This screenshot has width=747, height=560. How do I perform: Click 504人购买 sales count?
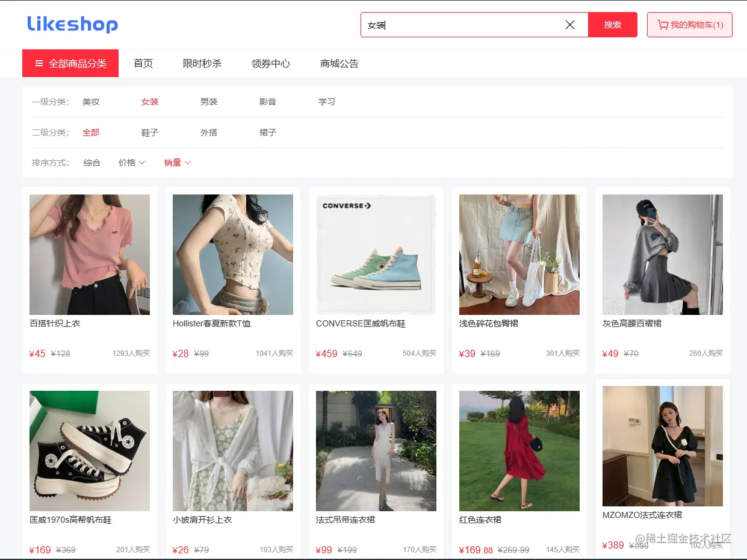(420, 353)
